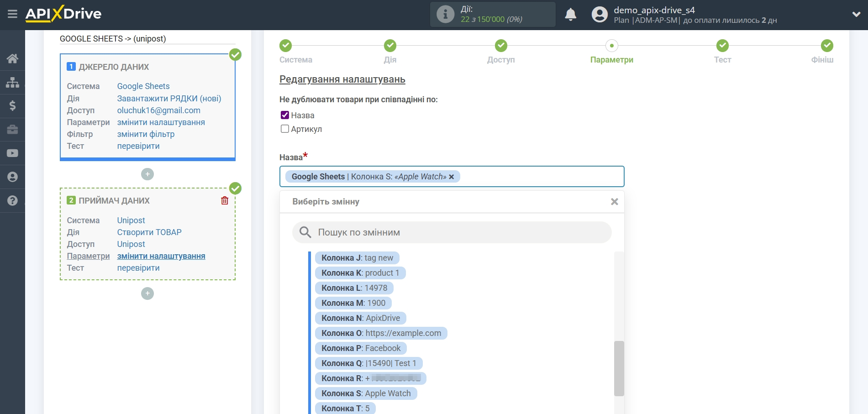Select variable Колонка N: ApixDrive

click(x=361, y=318)
